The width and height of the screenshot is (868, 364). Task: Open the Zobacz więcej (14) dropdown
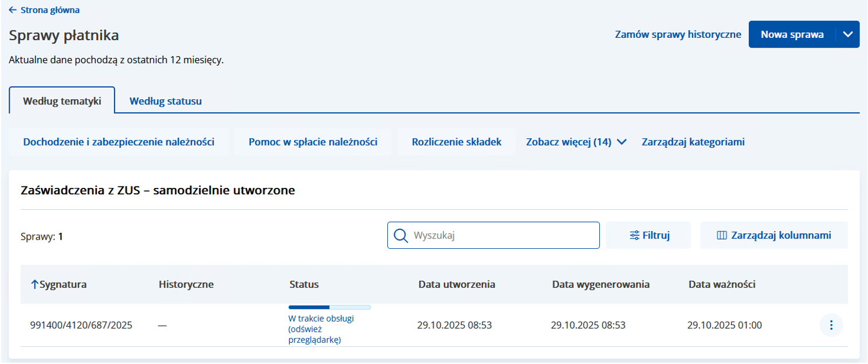pos(575,142)
